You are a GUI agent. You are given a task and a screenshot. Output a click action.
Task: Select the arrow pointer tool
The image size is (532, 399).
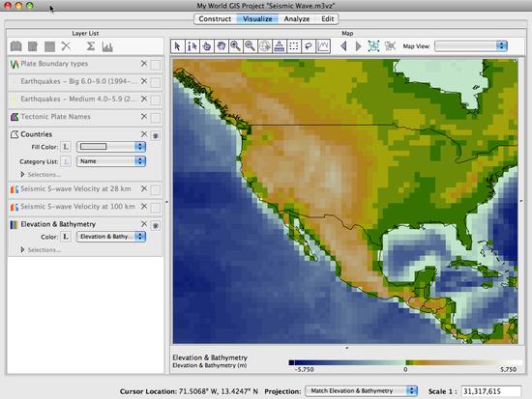tap(177, 46)
